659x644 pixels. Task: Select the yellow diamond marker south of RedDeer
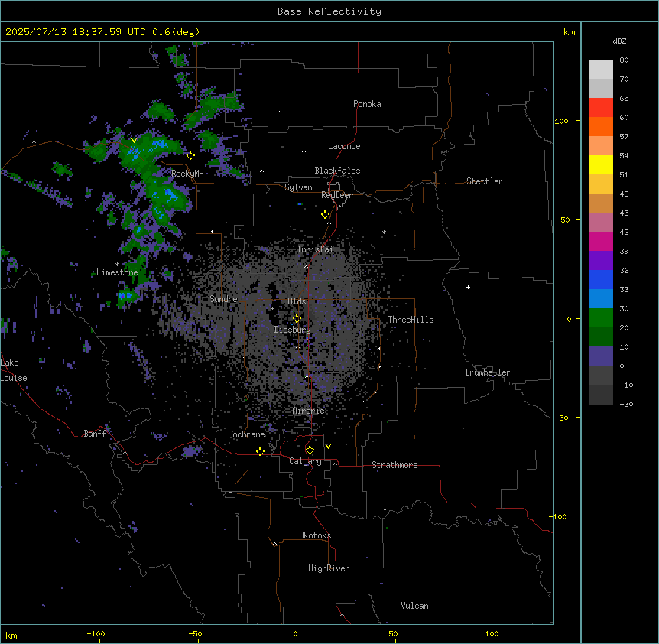[x=325, y=215]
